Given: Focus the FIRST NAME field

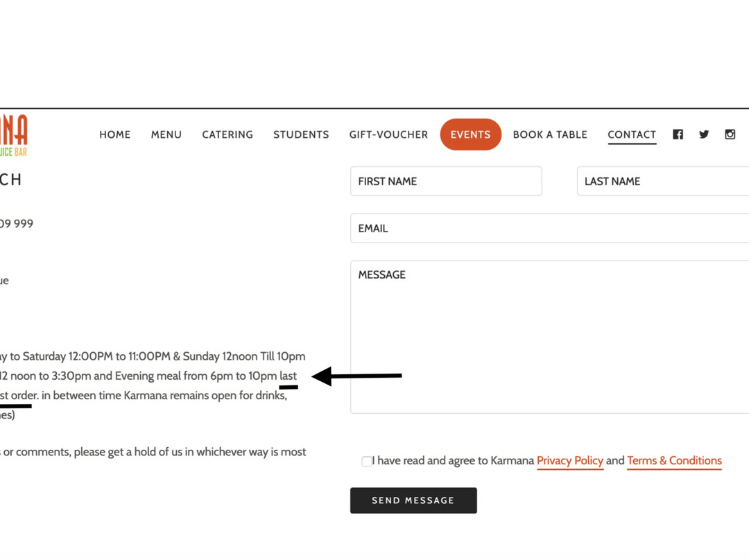Looking at the screenshot, I should [446, 182].
